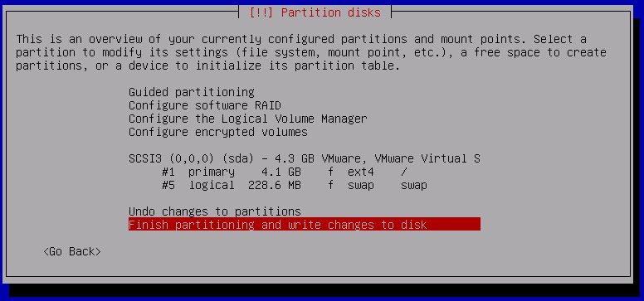Click the Partition disks dialog title

pos(315,12)
